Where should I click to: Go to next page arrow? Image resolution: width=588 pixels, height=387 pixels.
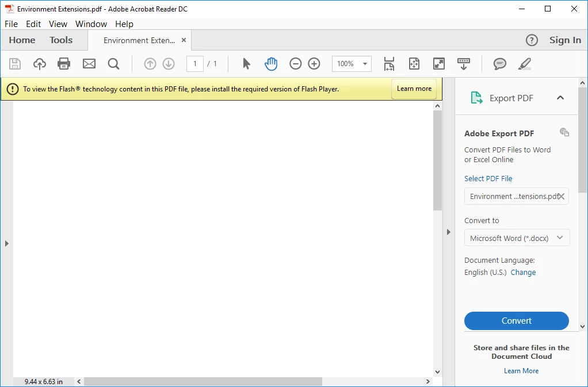coord(169,64)
